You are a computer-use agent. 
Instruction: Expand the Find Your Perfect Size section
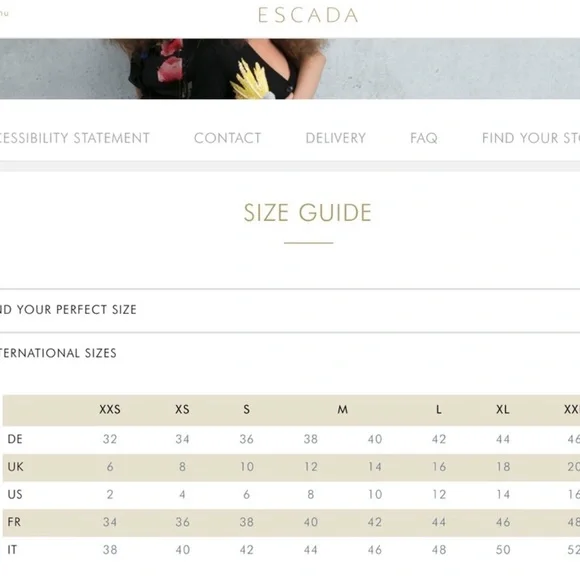[290, 310]
